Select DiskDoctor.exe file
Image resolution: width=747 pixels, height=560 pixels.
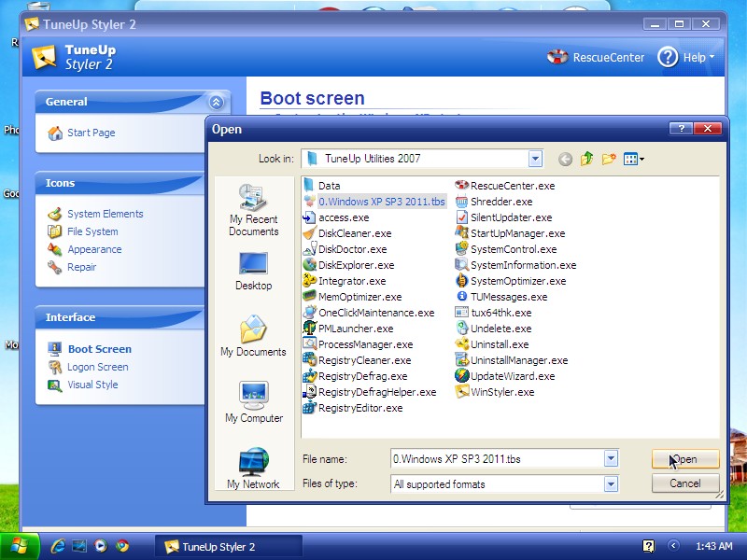[345, 249]
